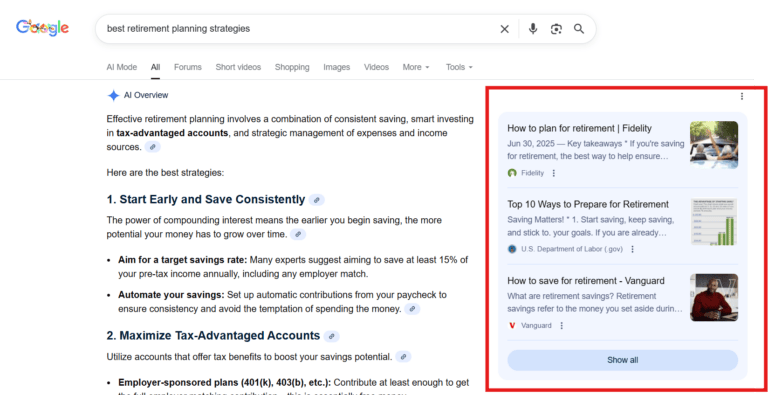Expand the More dropdown in search tabs
This screenshot has height=395, width=768.
pyautogui.click(x=416, y=67)
